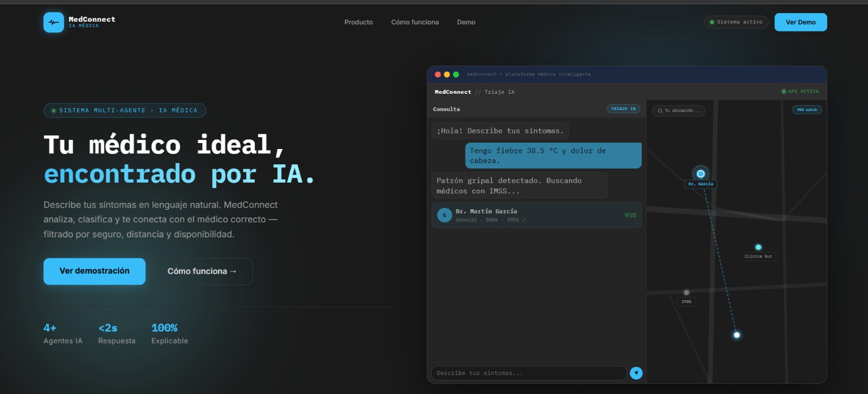Click the Tu médico ideal, headline

[x=164, y=145]
